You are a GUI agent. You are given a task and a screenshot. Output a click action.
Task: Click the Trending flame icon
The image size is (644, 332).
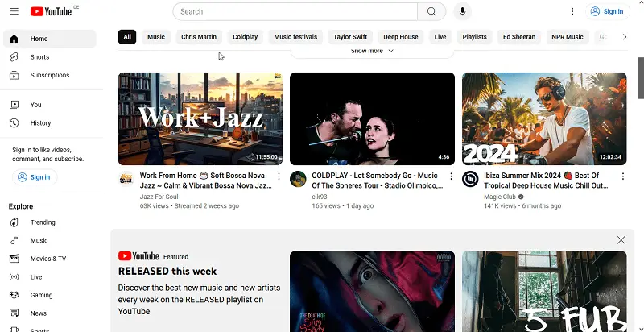(x=14, y=222)
